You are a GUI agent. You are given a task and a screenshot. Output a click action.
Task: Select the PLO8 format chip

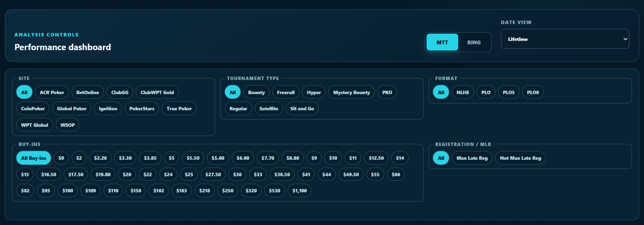[x=533, y=92]
